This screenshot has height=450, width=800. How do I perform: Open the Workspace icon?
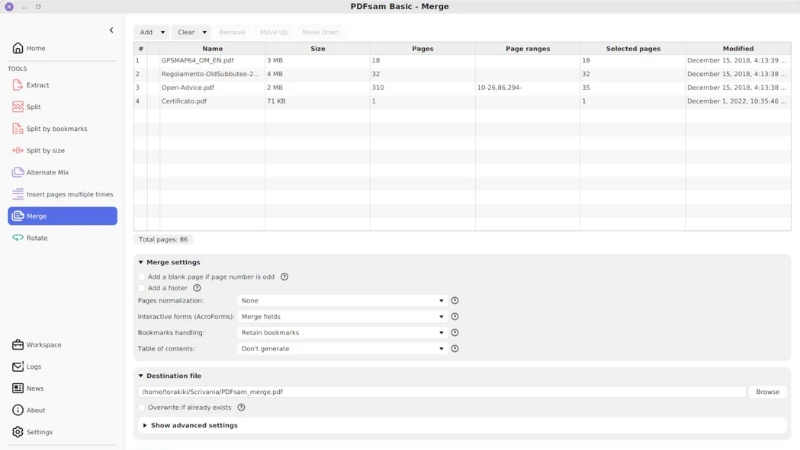coord(18,344)
